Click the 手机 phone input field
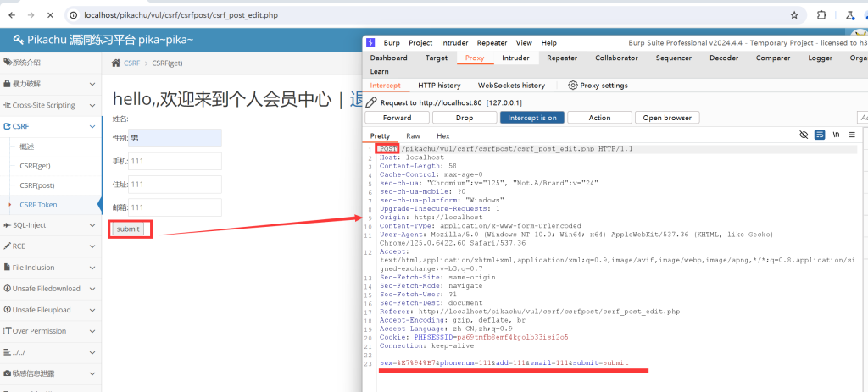 point(175,161)
